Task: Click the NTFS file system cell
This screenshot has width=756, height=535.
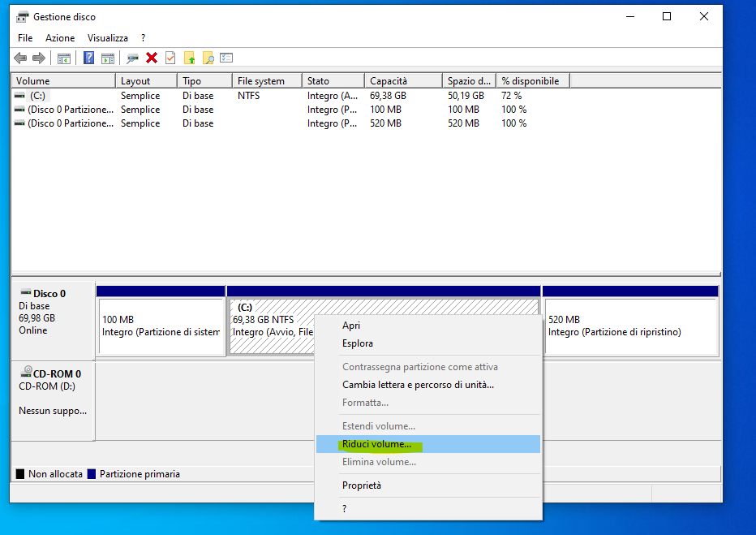Action: coord(249,96)
